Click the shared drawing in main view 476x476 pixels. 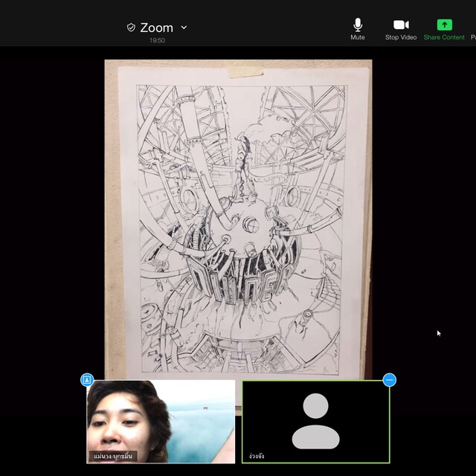pyautogui.click(x=238, y=219)
